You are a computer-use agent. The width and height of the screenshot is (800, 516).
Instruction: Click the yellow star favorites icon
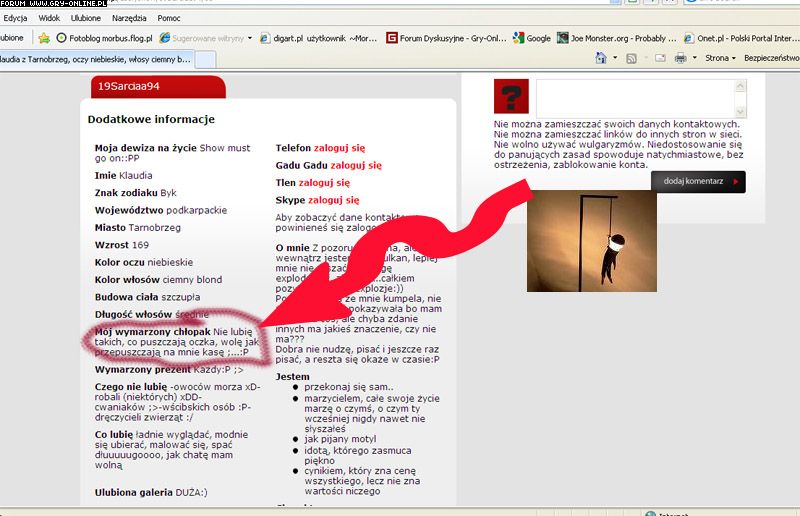pyautogui.click(x=44, y=38)
